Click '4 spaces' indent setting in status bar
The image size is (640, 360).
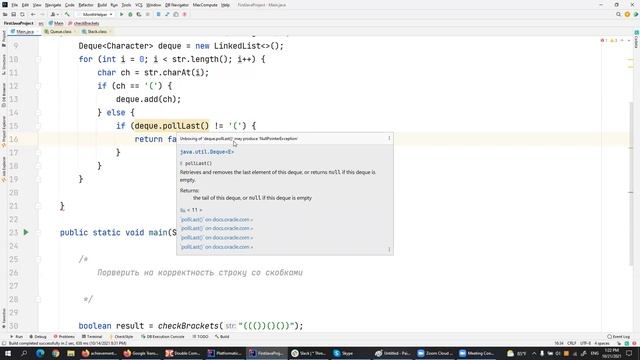pos(602,344)
